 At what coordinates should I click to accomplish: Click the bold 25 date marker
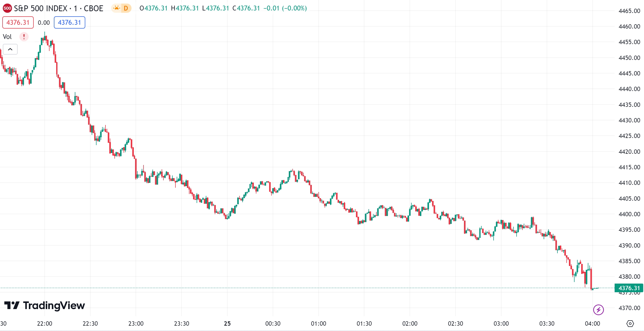[227, 324]
